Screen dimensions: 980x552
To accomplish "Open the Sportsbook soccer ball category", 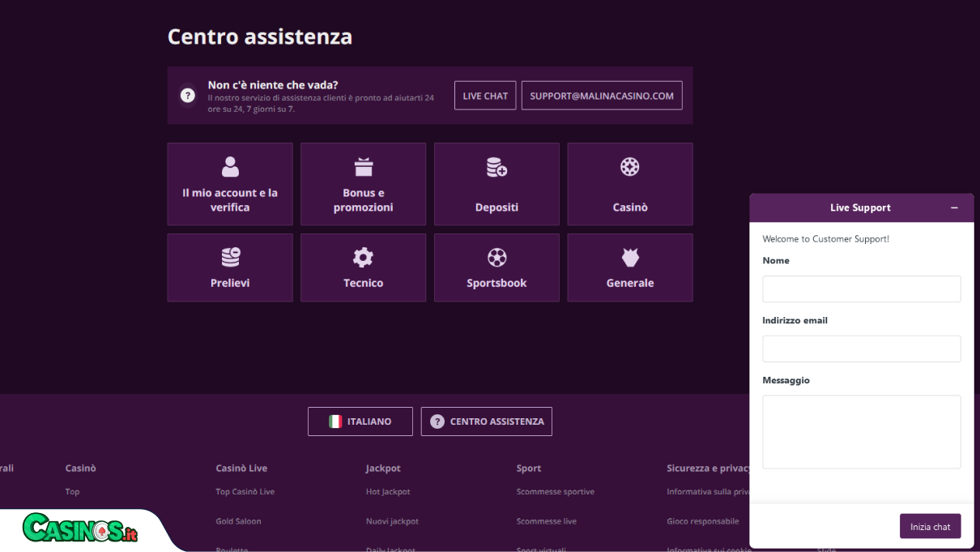I will pos(496,267).
